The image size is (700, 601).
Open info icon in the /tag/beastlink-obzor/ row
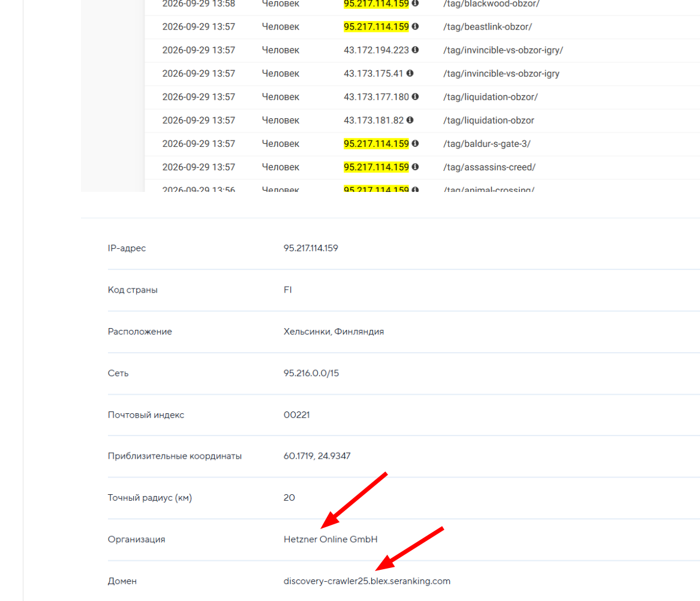click(x=415, y=26)
